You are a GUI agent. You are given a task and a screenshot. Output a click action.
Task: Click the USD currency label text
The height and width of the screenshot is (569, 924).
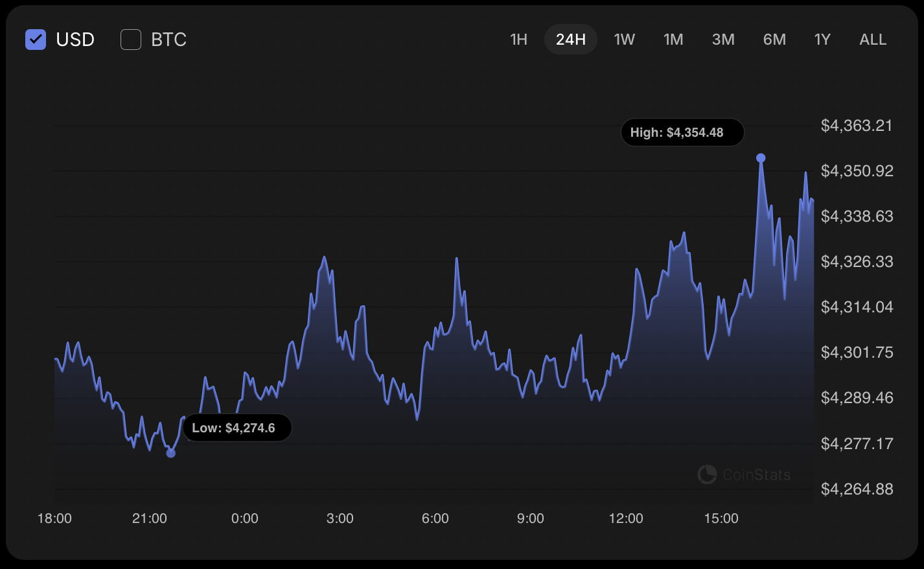(75, 40)
